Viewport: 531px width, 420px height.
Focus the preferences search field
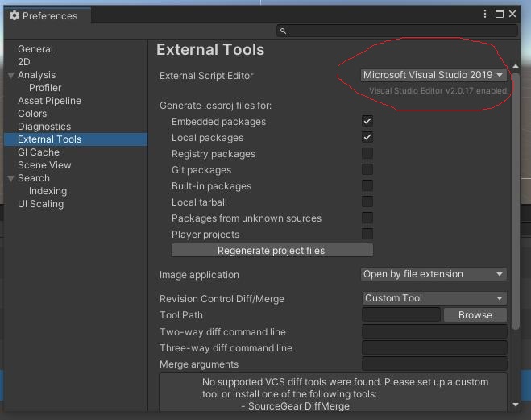pyautogui.click(x=397, y=31)
